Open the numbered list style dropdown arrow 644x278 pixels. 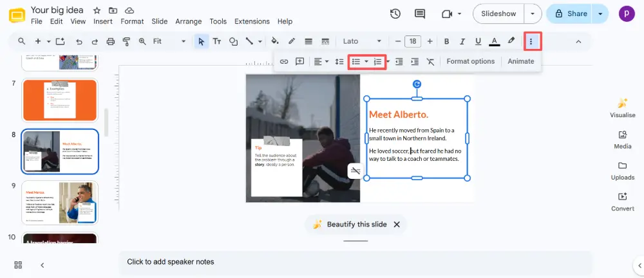[388, 61]
